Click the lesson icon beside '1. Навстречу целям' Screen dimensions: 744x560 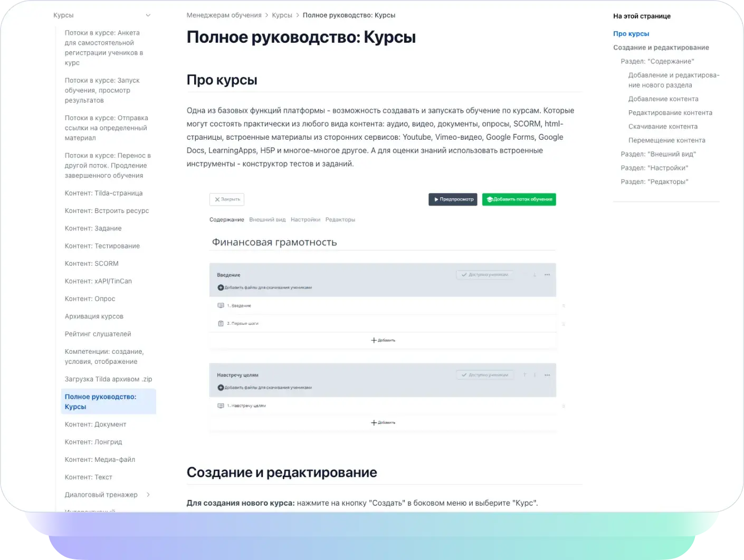(221, 405)
